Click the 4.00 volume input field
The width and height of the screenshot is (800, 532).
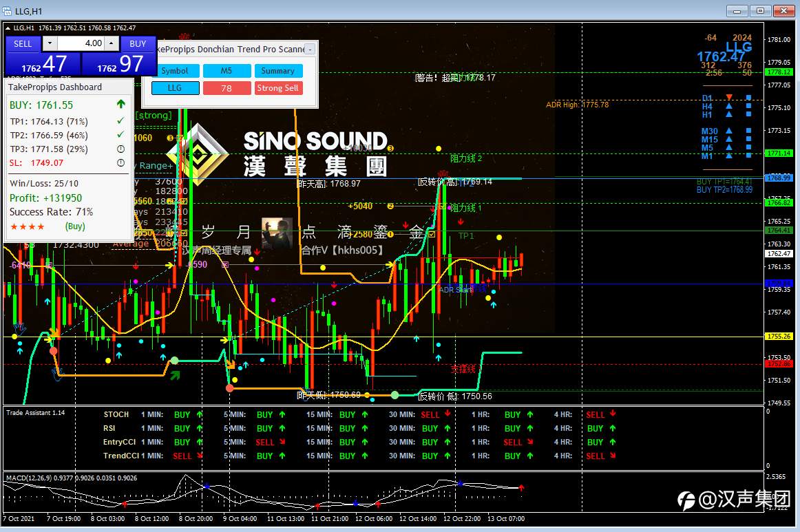click(81, 43)
